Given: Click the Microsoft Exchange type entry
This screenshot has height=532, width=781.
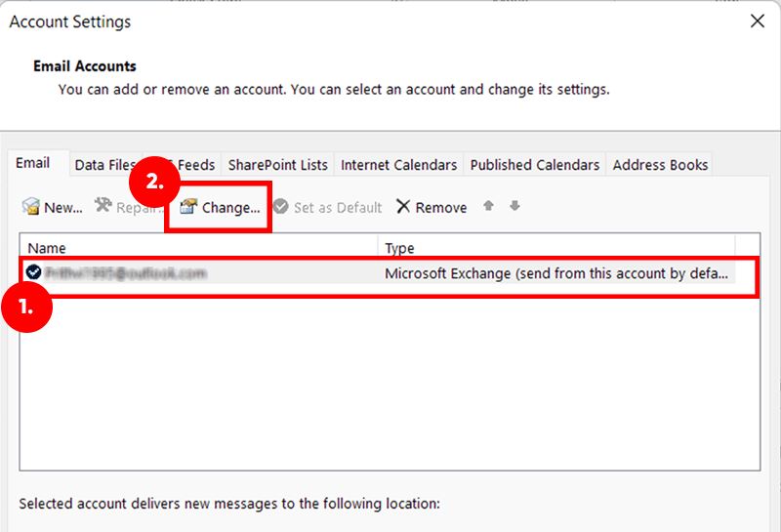Looking at the screenshot, I should point(555,273).
